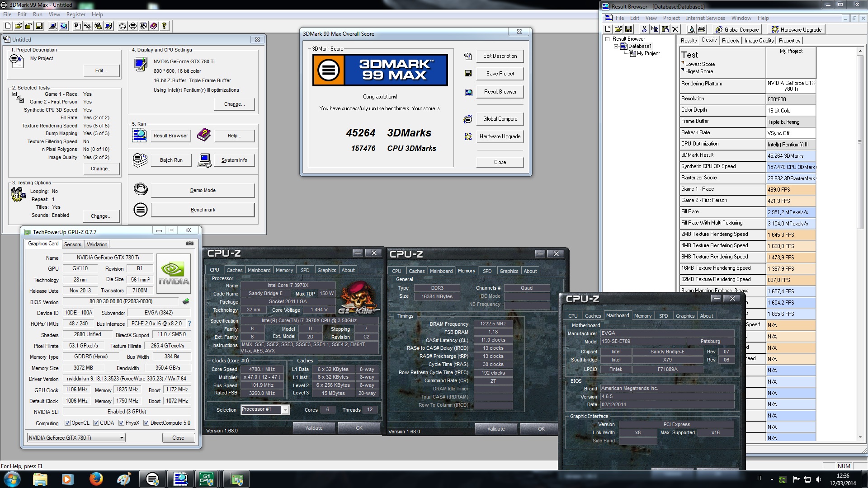Click the BIOS Version field in GPU-Z
This screenshot has height=488, width=868.
121,301
